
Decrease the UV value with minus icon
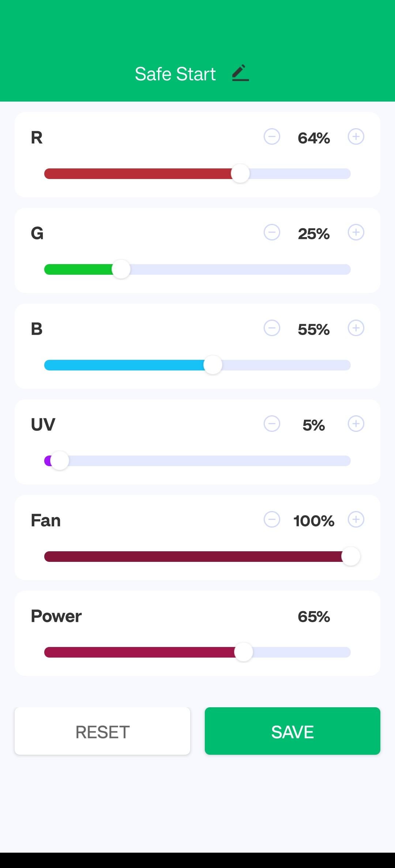coord(272,424)
